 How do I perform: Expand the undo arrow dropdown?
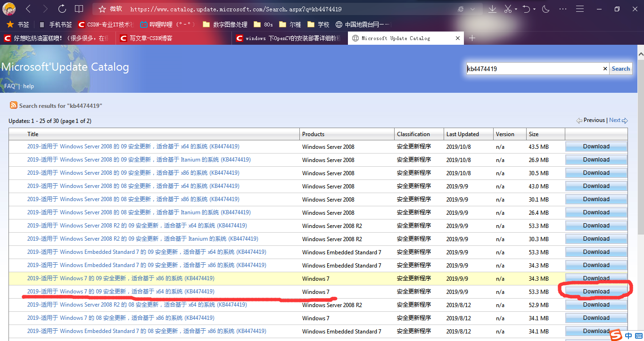click(535, 9)
